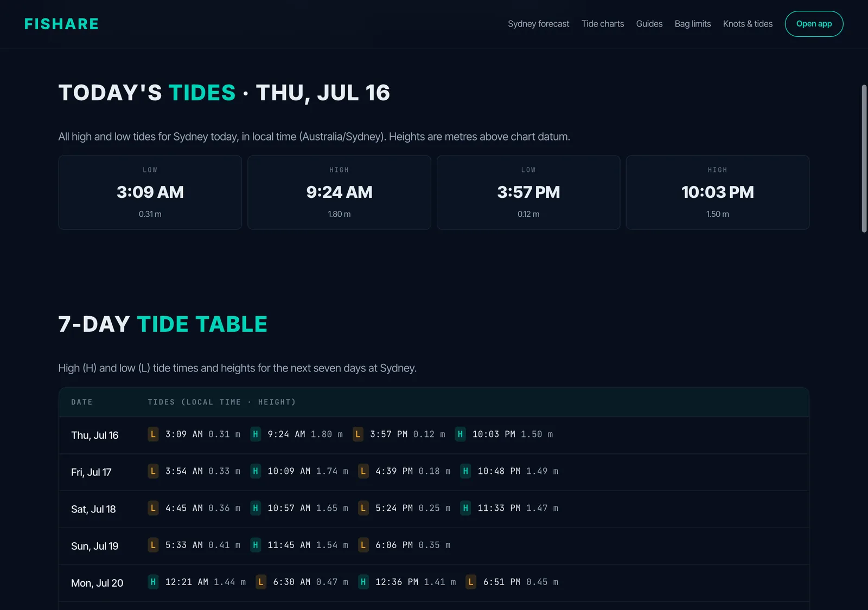Select the 10:03 PM high tide card
The width and height of the screenshot is (868, 610).
point(718,192)
